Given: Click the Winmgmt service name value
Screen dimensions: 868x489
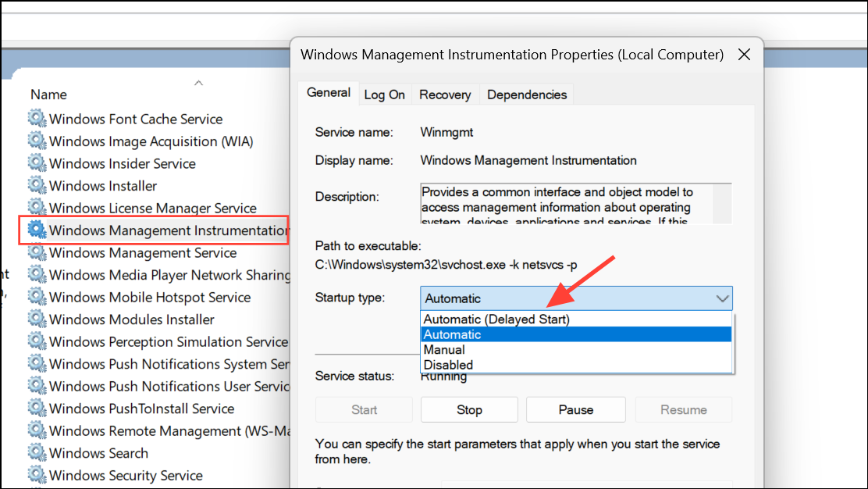Looking at the screenshot, I should pyautogui.click(x=446, y=132).
